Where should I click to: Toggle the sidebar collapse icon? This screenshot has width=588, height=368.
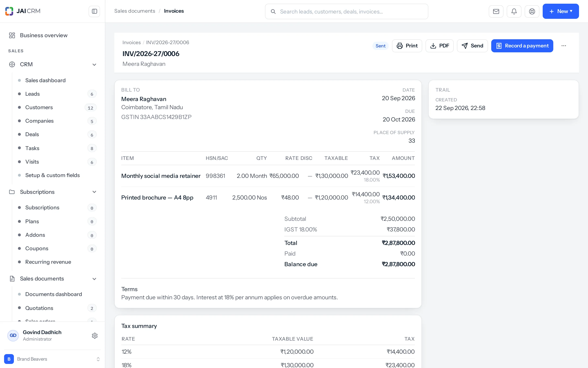[x=94, y=11]
